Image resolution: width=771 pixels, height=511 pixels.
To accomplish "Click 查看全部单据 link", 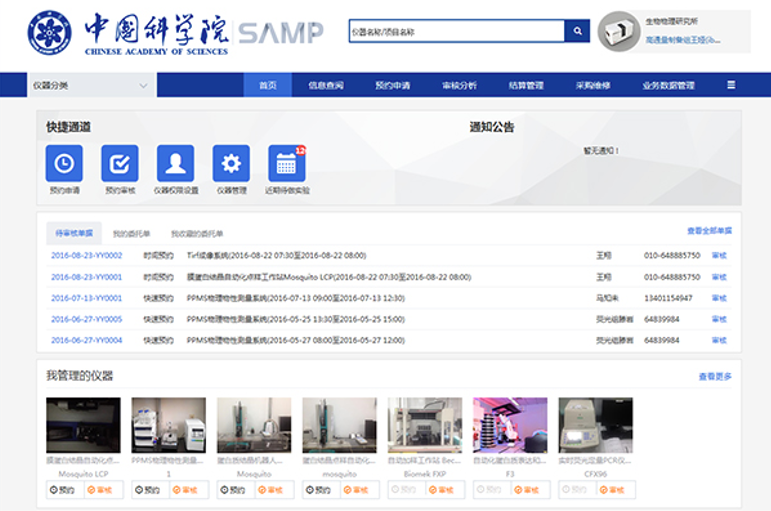I will pos(709,231).
